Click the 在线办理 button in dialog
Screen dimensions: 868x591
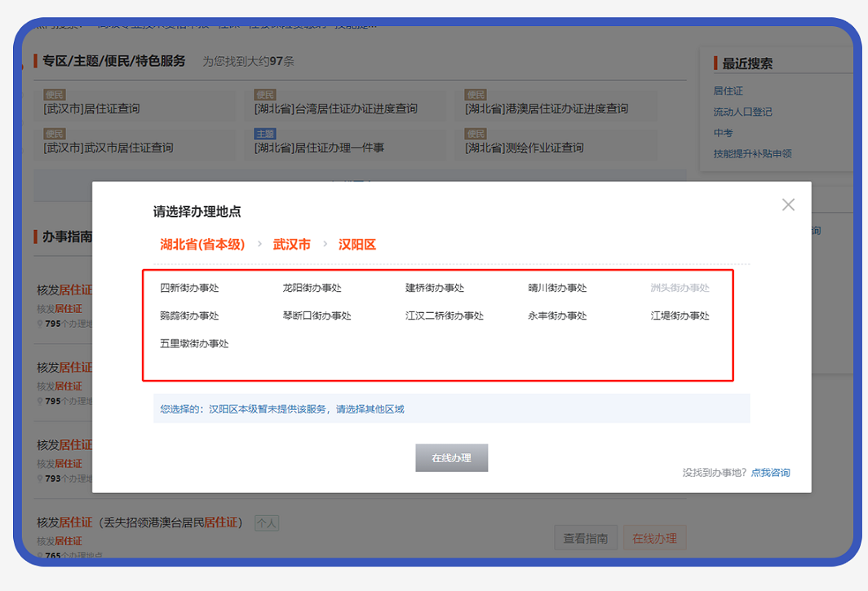coord(451,458)
